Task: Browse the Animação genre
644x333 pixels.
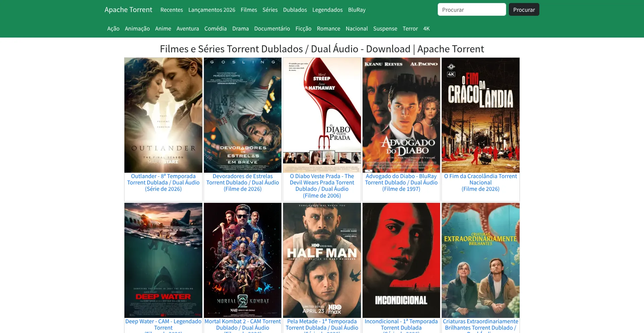Action: click(x=137, y=29)
